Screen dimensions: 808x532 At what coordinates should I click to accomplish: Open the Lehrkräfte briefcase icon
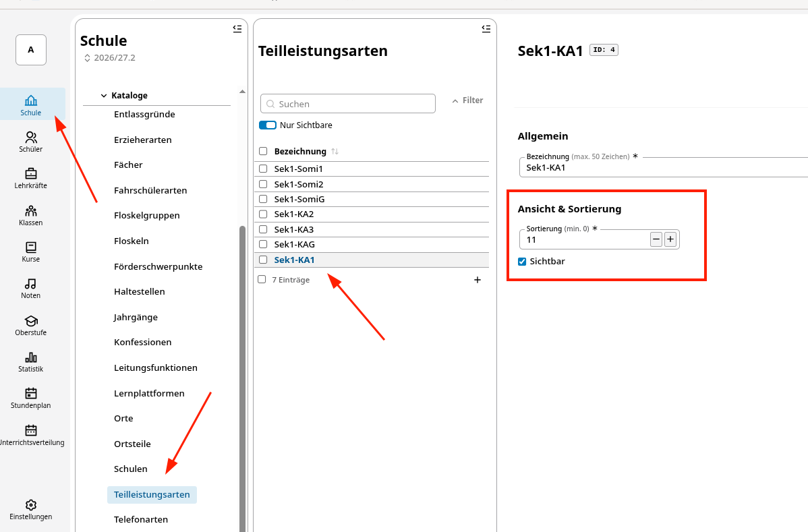pyautogui.click(x=31, y=173)
